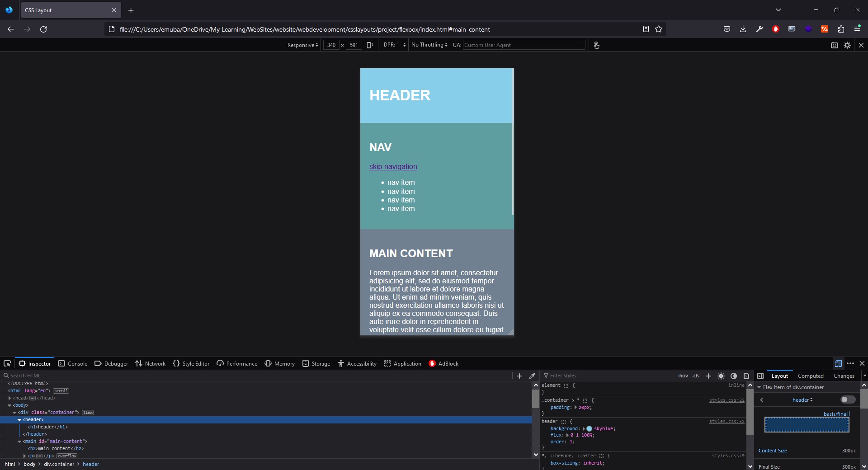Screen dimensions: 868x470
Task: Rotate the viewport orientation
Action: point(370,45)
